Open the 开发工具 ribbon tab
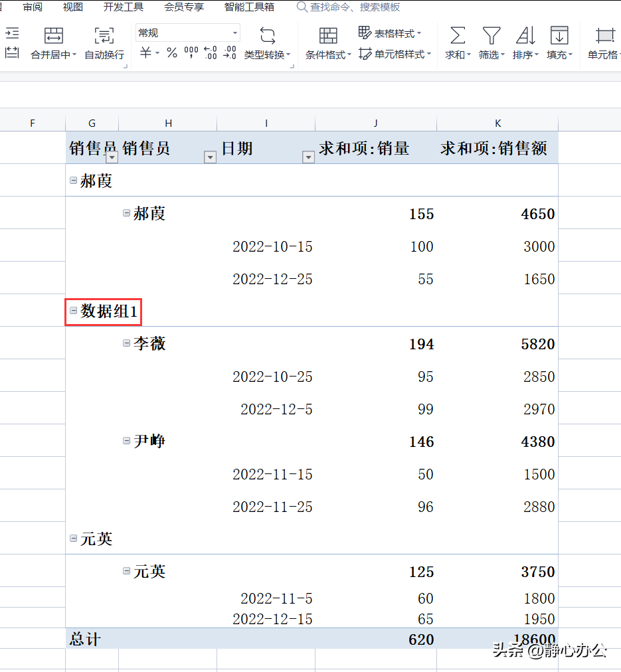Viewport: 621px width, 672px height. 124,7
